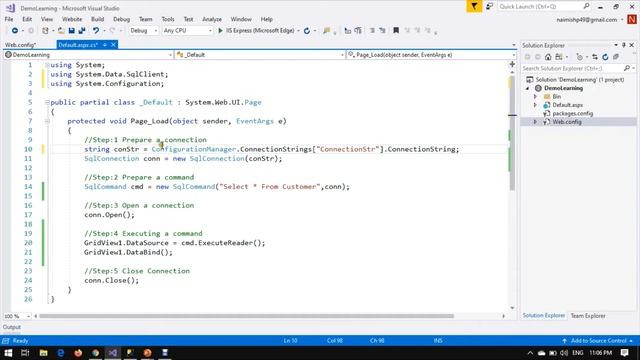Switch to the Team Explorer tab

[x=588, y=316]
